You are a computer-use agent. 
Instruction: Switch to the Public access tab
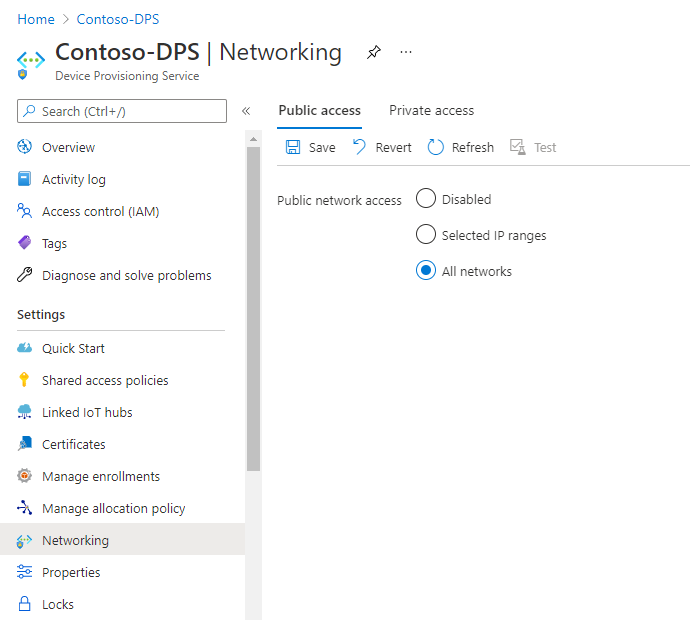tap(319, 110)
